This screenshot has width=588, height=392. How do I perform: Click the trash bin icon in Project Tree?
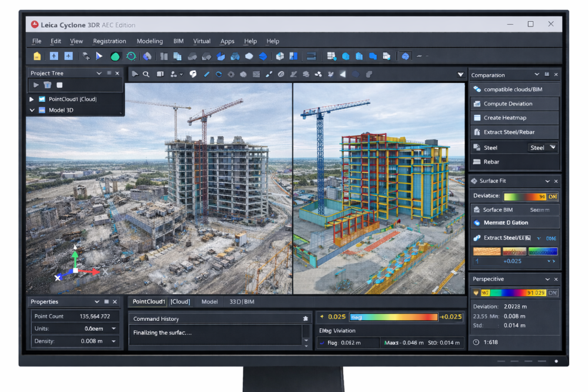pyautogui.click(x=48, y=85)
